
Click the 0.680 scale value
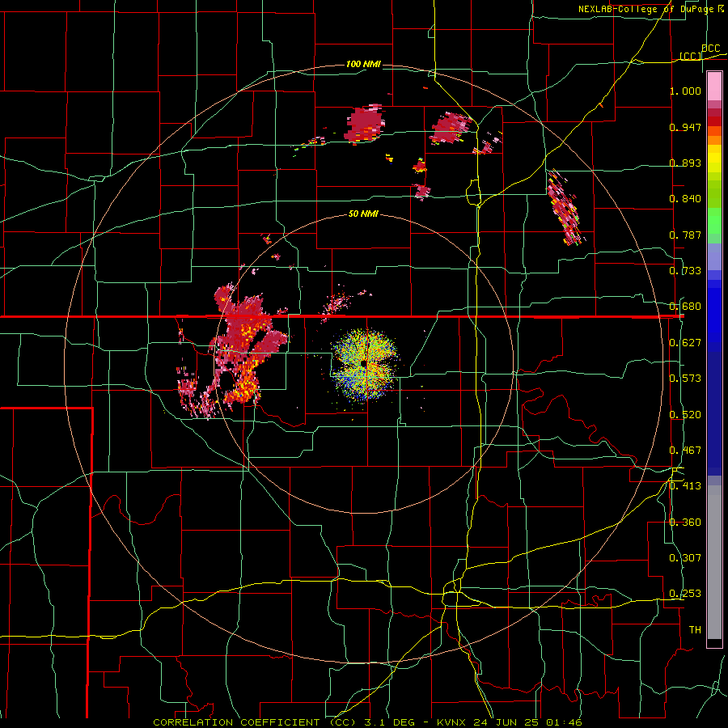point(685,307)
